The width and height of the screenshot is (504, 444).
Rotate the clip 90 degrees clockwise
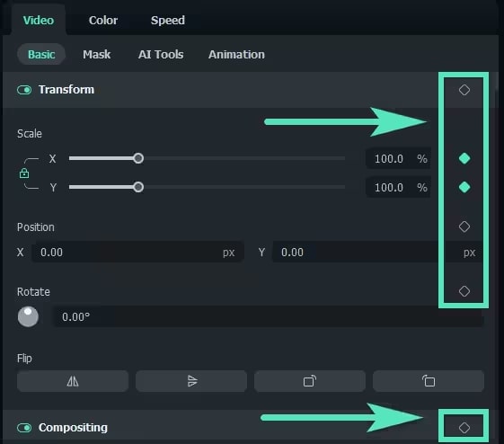pos(310,381)
